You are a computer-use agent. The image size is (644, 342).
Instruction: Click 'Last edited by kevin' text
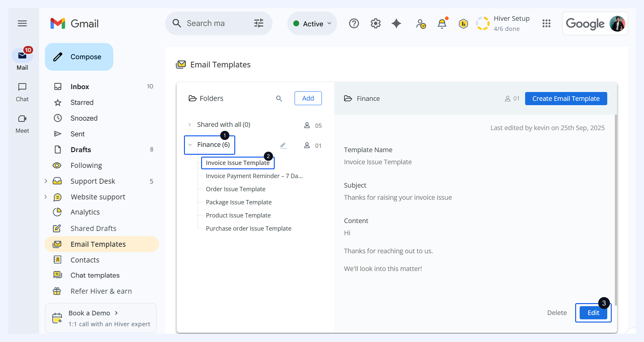click(547, 128)
